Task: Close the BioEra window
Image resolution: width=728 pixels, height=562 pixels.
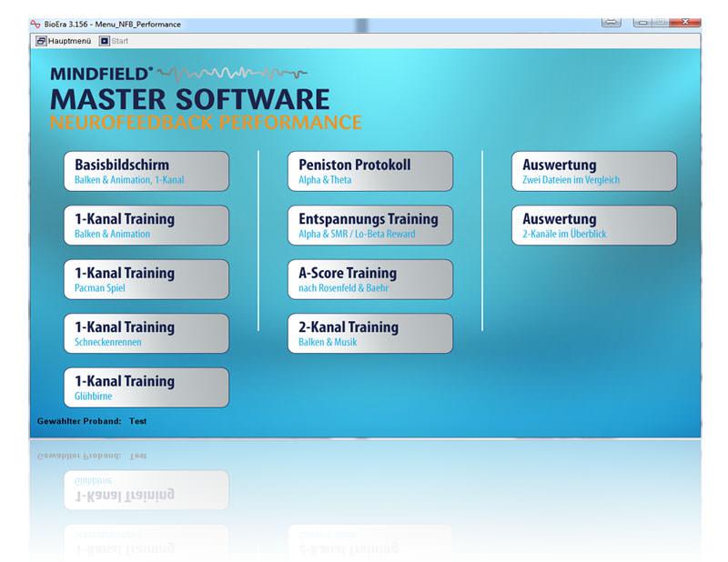Action: (685, 22)
